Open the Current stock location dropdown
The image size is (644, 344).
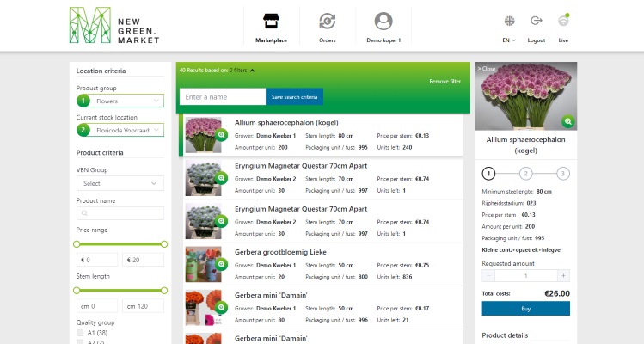[x=120, y=130]
